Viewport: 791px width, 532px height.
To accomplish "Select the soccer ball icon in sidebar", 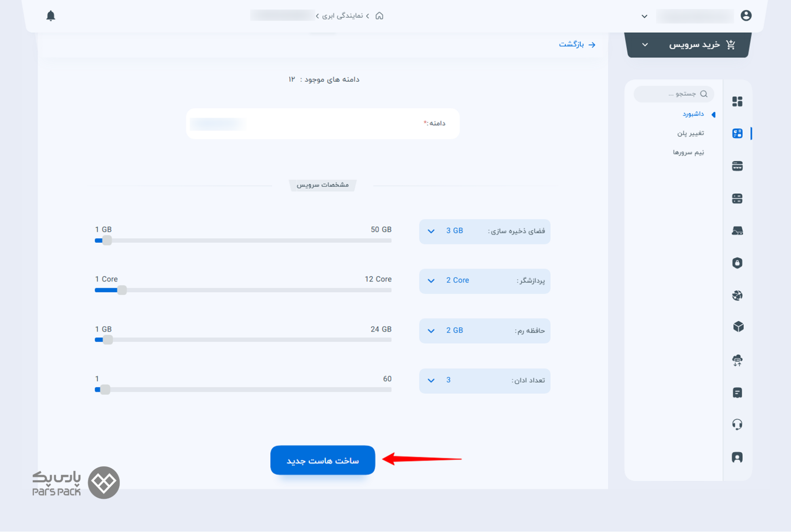I will (737, 295).
